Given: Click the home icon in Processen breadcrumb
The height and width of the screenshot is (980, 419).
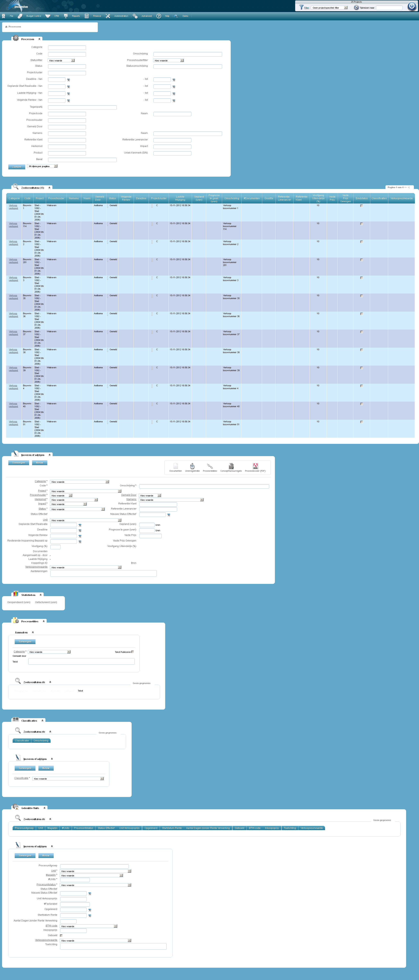Looking at the screenshot, I should 6,27.
